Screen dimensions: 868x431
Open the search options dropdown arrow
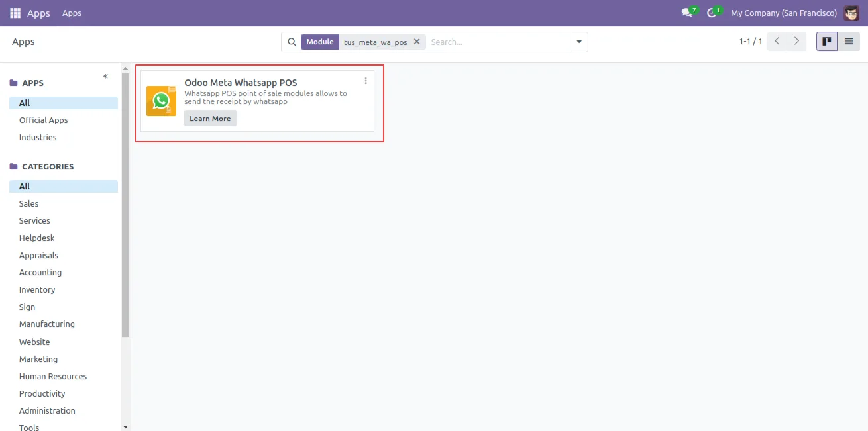coord(579,42)
